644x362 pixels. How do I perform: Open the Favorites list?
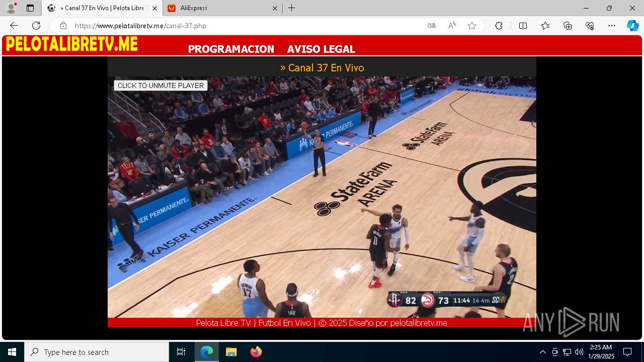point(545,26)
